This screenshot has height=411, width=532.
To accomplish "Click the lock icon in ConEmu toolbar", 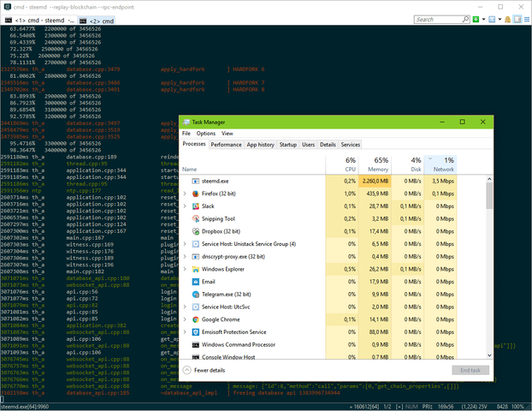I will [507, 19].
